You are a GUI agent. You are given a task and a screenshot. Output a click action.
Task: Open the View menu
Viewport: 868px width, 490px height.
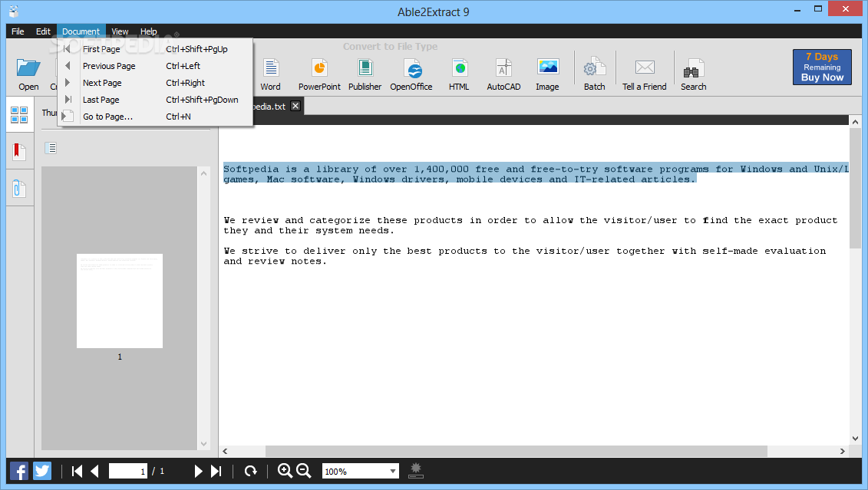coord(120,31)
